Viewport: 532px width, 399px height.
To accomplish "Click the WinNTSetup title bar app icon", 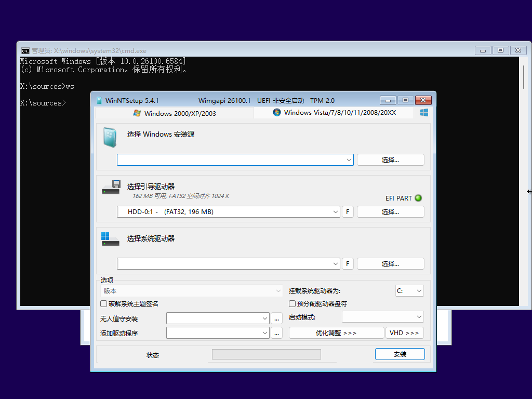I will 99,100.
